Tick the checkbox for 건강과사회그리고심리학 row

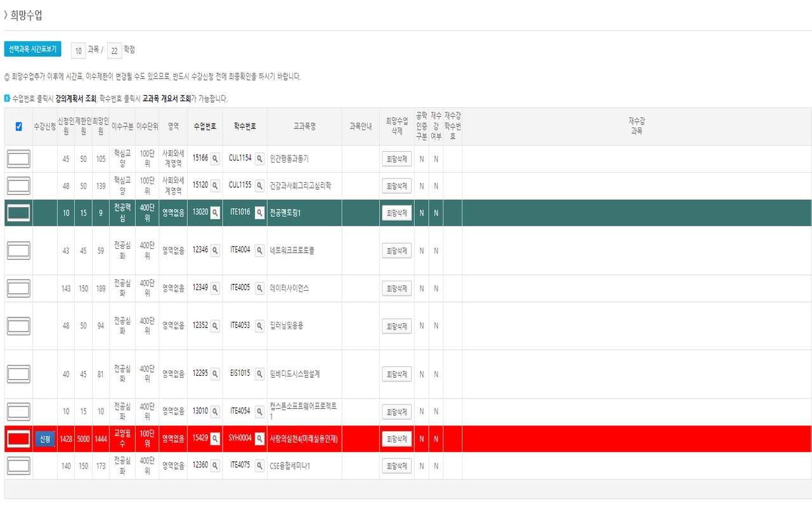[18, 186]
